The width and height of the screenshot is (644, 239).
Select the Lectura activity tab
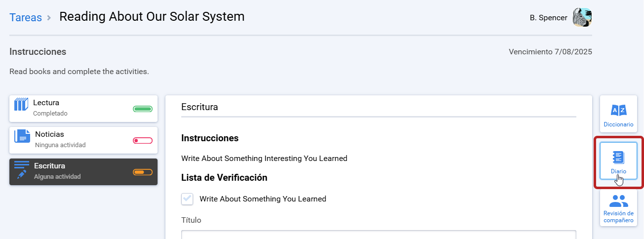[x=83, y=109]
